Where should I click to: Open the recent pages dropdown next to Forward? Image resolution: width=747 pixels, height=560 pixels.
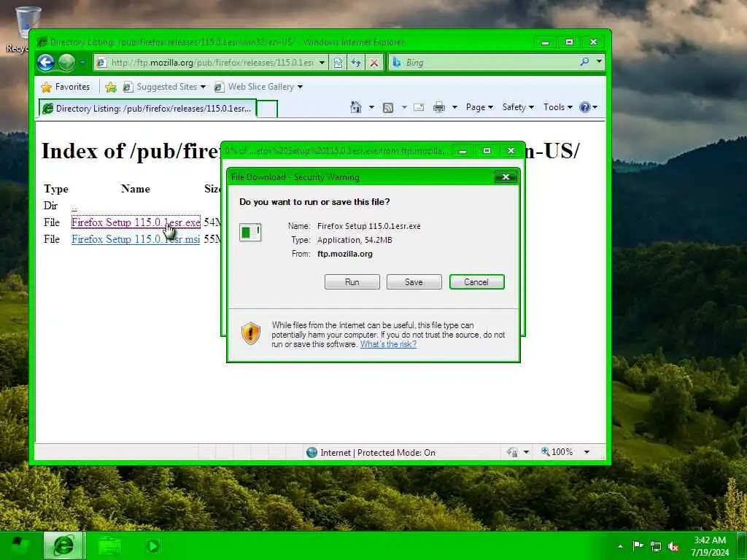82,63
